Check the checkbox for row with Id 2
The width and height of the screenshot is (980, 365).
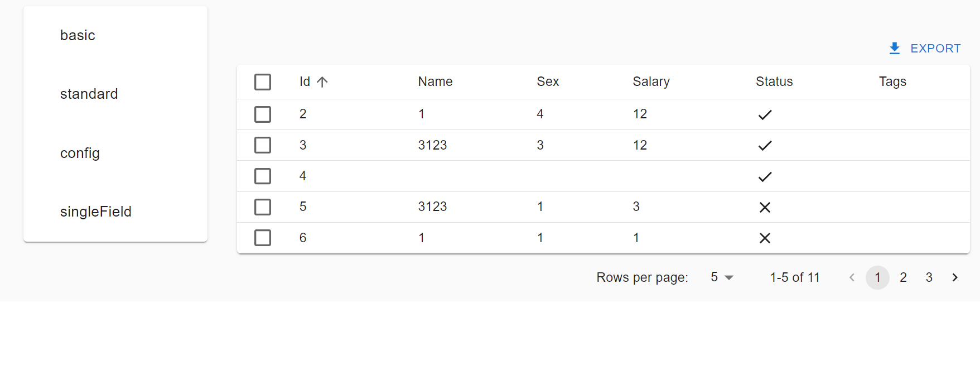coord(262,114)
